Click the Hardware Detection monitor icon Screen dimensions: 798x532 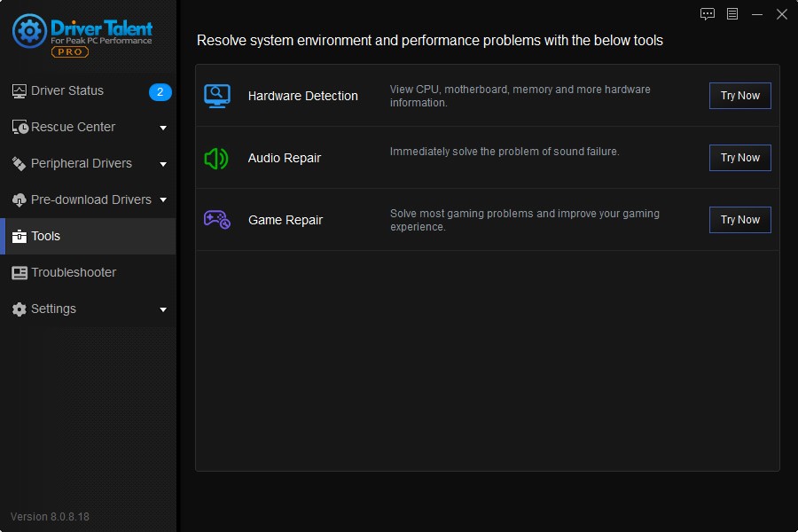[217, 96]
